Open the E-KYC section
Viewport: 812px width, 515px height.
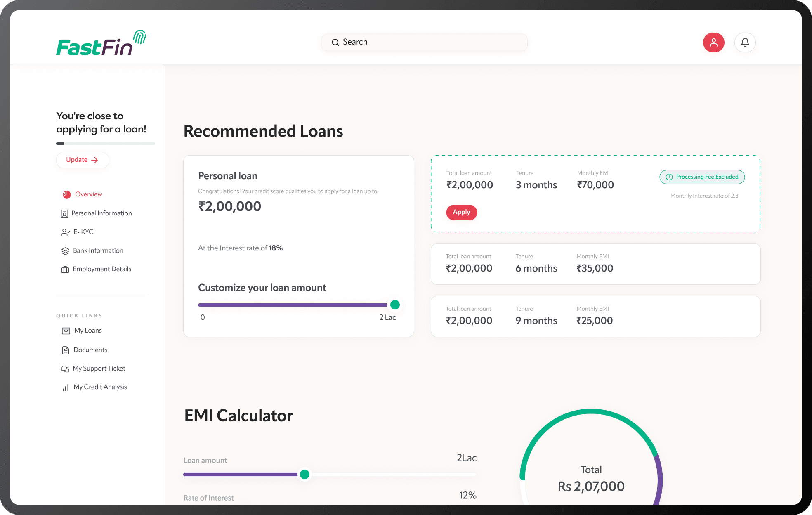pos(83,232)
